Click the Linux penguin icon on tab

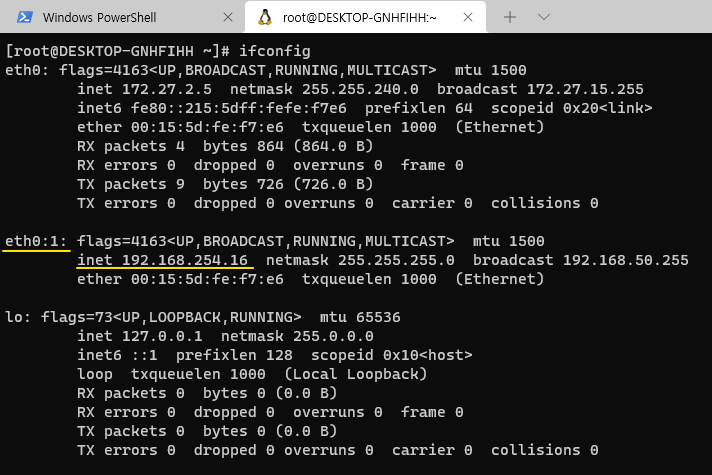(x=265, y=17)
